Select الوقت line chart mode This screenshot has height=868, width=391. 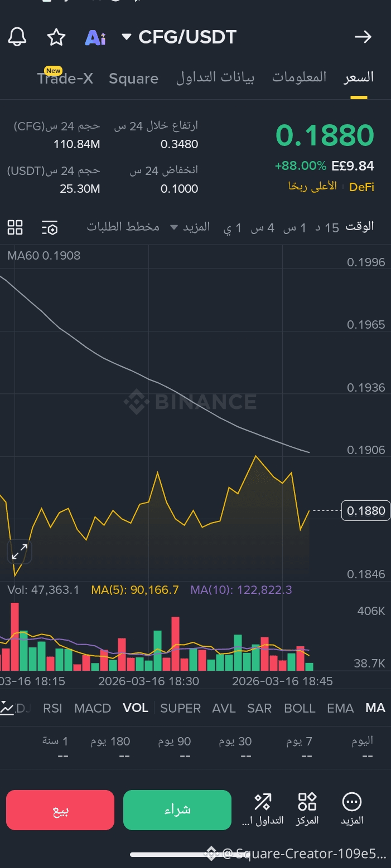[360, 226]
